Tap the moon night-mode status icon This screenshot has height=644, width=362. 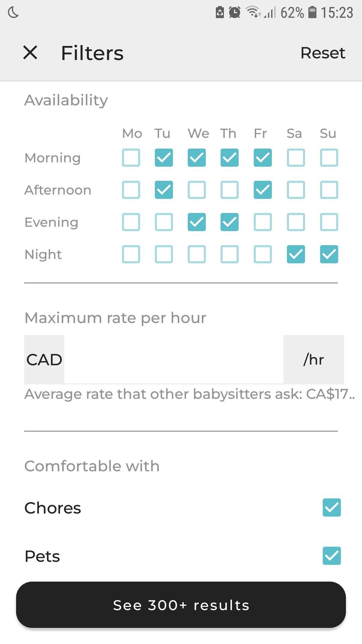[13, 12]
